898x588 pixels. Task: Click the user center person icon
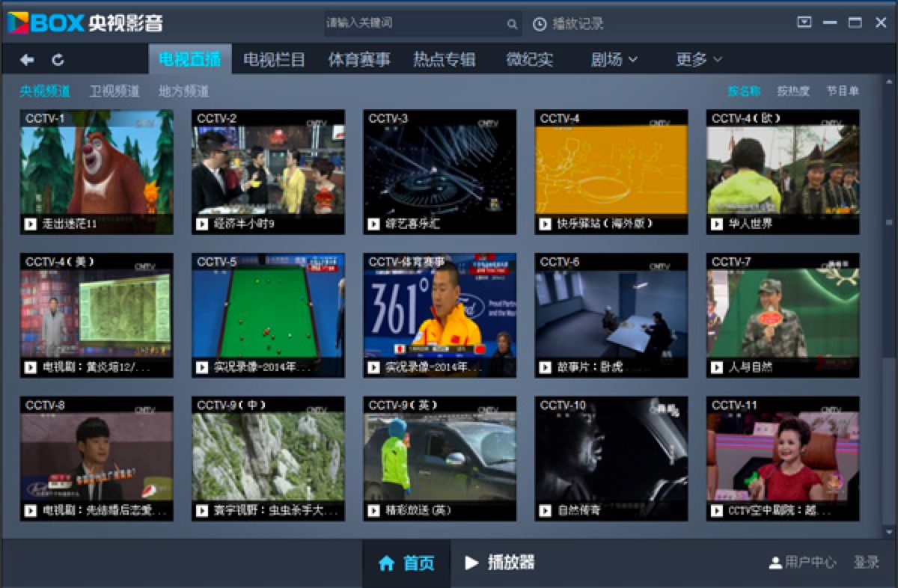(x=775, y=563)
